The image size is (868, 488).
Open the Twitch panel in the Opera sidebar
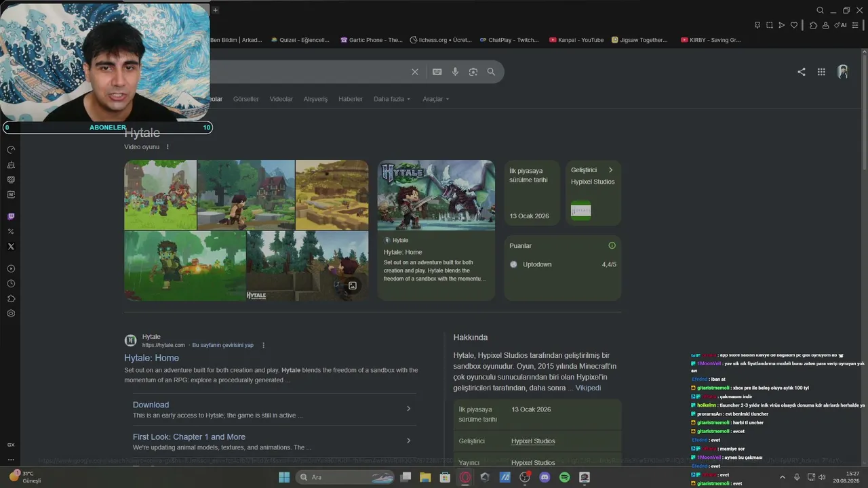[11, 217]
